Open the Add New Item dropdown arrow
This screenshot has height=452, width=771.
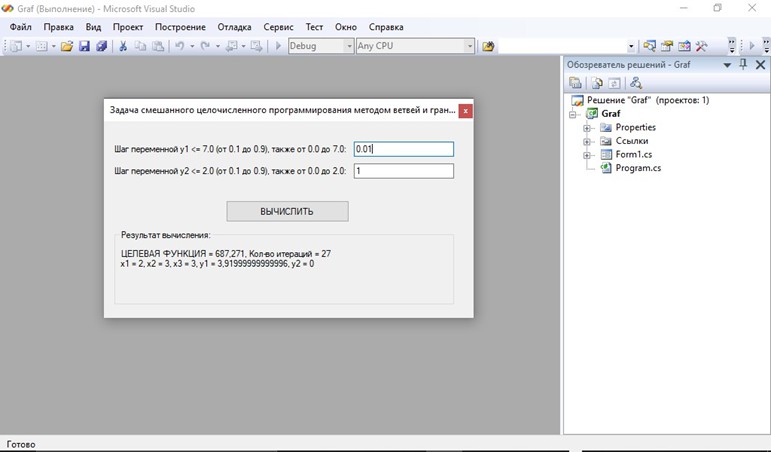[x=54, y=46]
